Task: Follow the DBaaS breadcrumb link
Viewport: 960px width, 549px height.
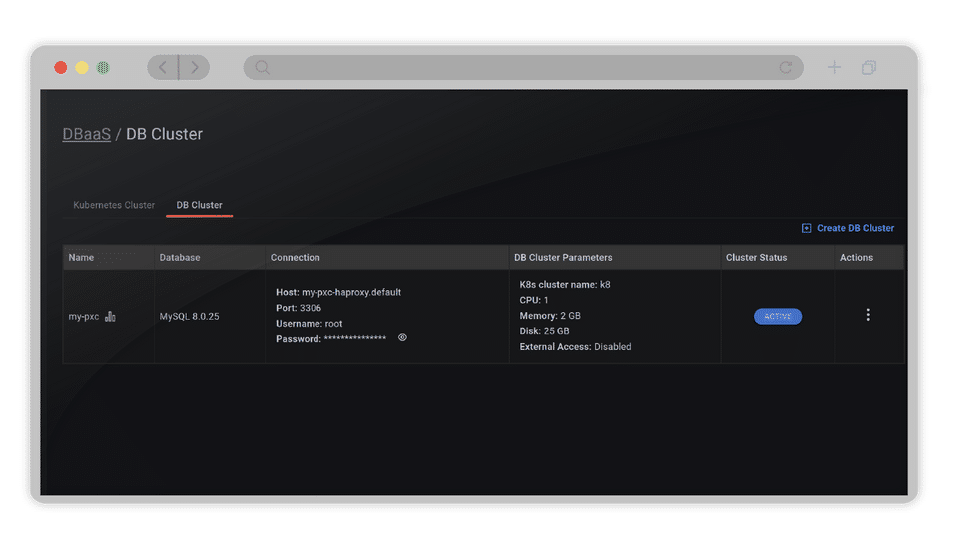Action: 86,134
